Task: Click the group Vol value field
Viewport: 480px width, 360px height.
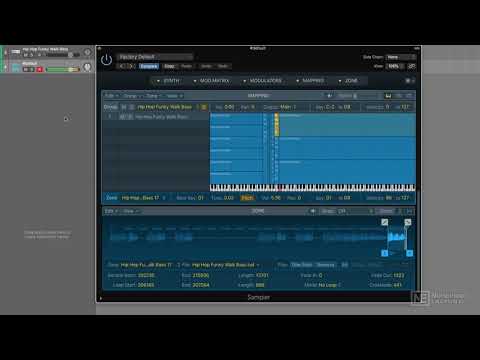Action: coord(229,107)
